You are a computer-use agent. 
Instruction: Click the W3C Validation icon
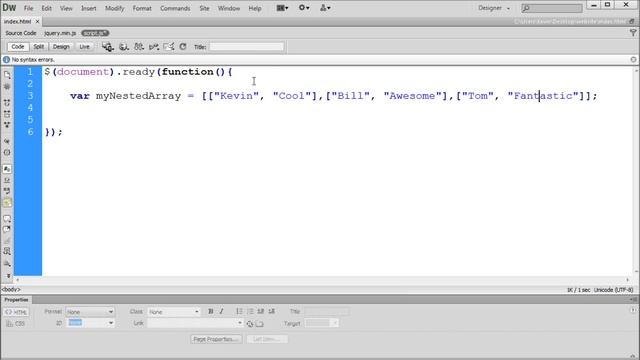coord(153,47)
